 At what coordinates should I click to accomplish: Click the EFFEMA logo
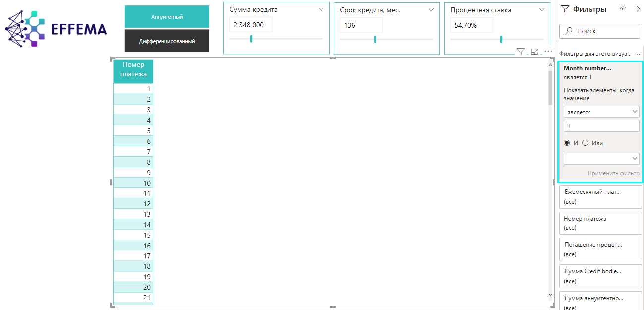coord(56,29)
